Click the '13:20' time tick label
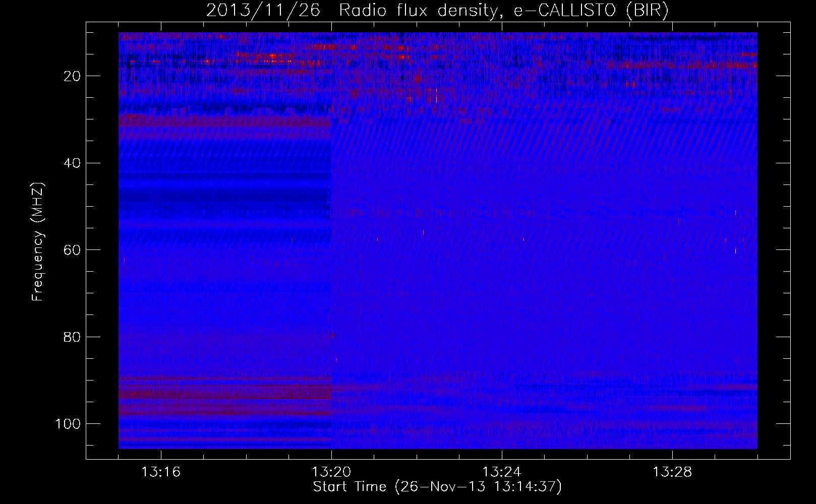This screenshot has height=504, width=816. click(331, 472)
